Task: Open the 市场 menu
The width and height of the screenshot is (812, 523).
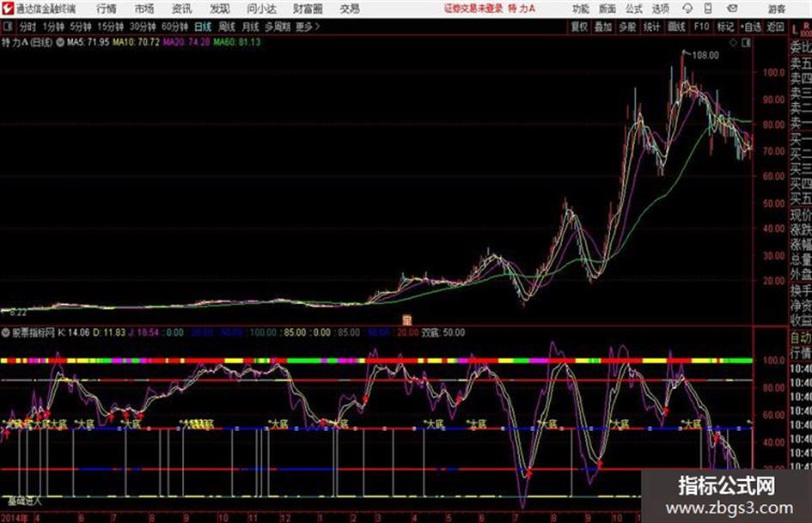Action: pyautogui.click(x=144, y=9)
